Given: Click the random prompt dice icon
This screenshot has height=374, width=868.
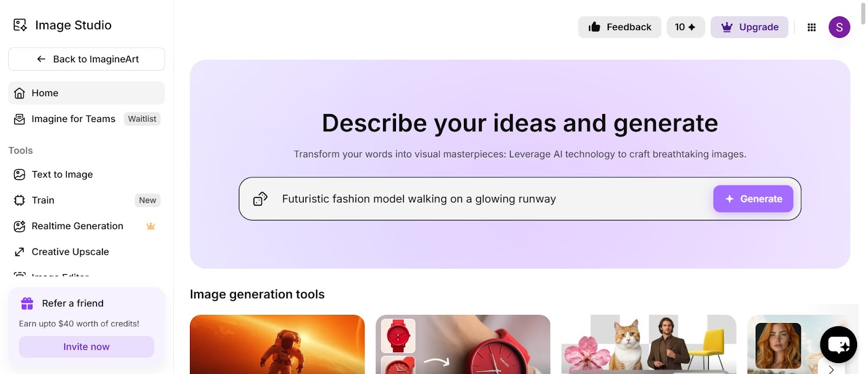Looking at the screenshot, I should [260, 199].
